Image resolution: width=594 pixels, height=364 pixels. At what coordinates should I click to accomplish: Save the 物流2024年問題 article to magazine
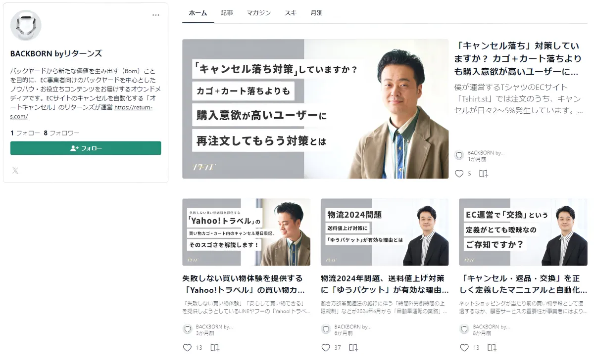pyautogui.click(x=353, y=348)
